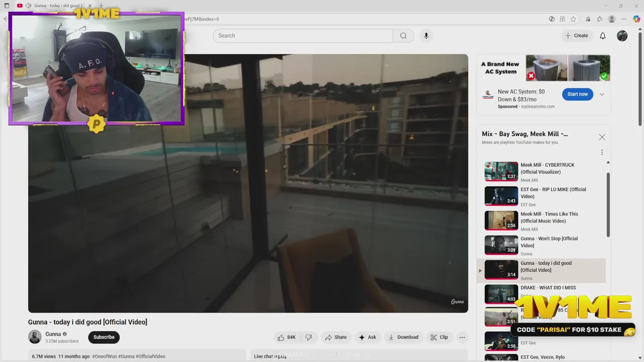Open the Copilot icon in browser toolbar

(636, 19)
